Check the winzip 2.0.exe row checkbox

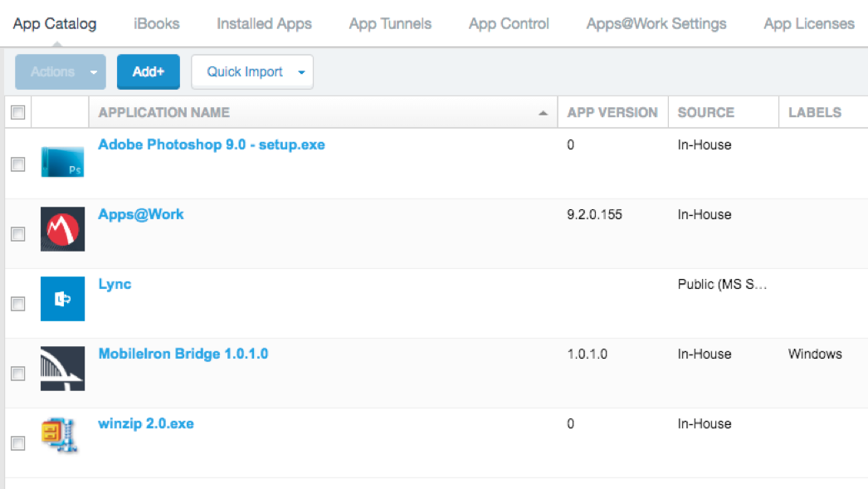(18, 443)
